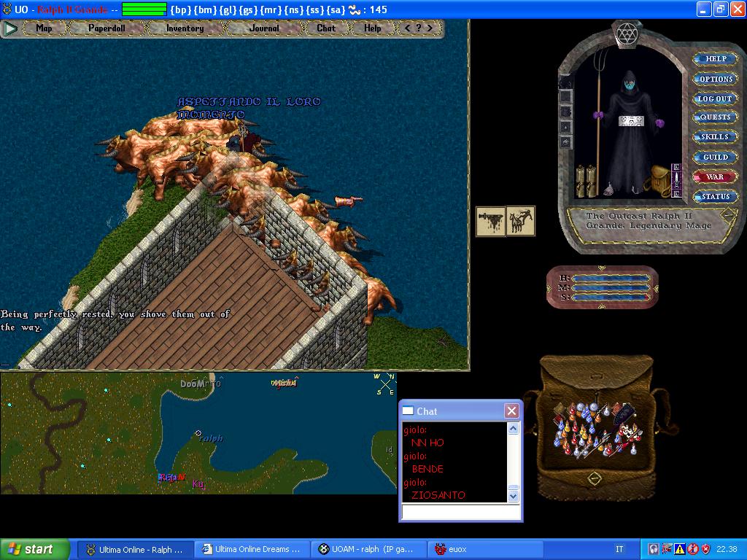Click the Chat scrollbar down arrow
The width and height of the screenshot is (747, 560).
pos(513,496)
